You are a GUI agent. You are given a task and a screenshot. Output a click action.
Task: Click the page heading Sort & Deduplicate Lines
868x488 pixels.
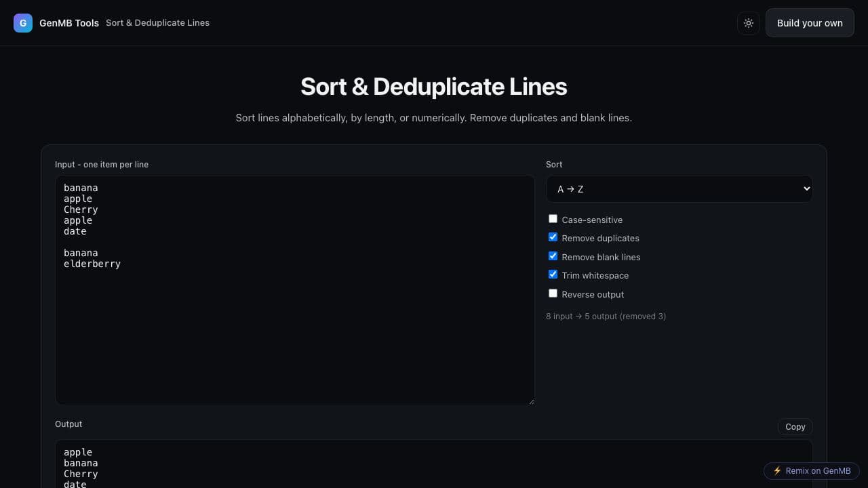pyautogui.click(x=434, y=87)
